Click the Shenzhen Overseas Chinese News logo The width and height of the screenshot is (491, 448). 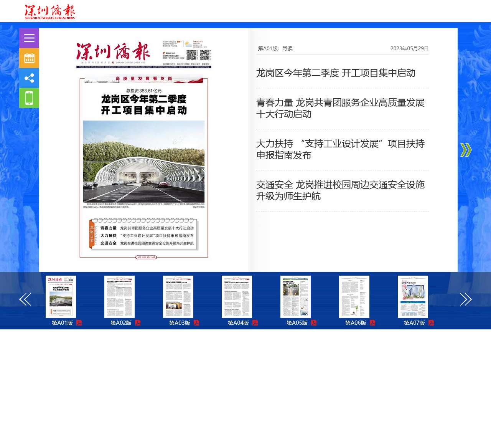pyautogui.click(x=50, y=12)
